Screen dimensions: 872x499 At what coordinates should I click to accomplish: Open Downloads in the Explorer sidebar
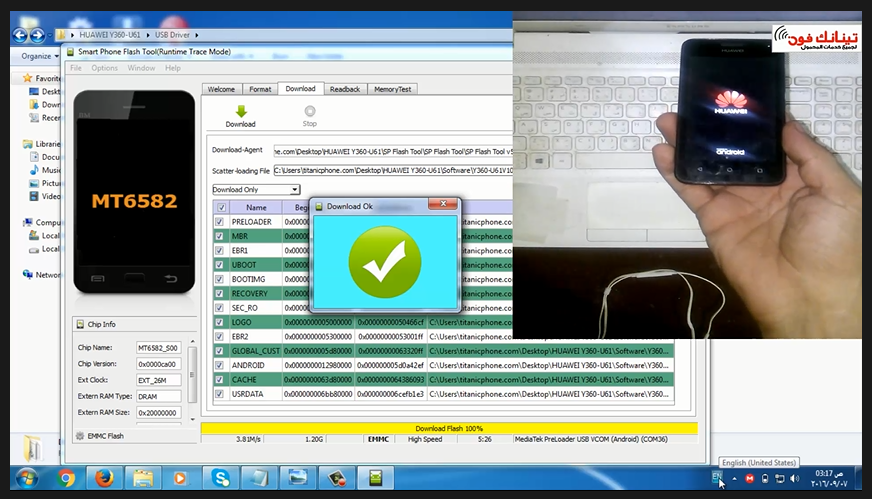point(44,105)
